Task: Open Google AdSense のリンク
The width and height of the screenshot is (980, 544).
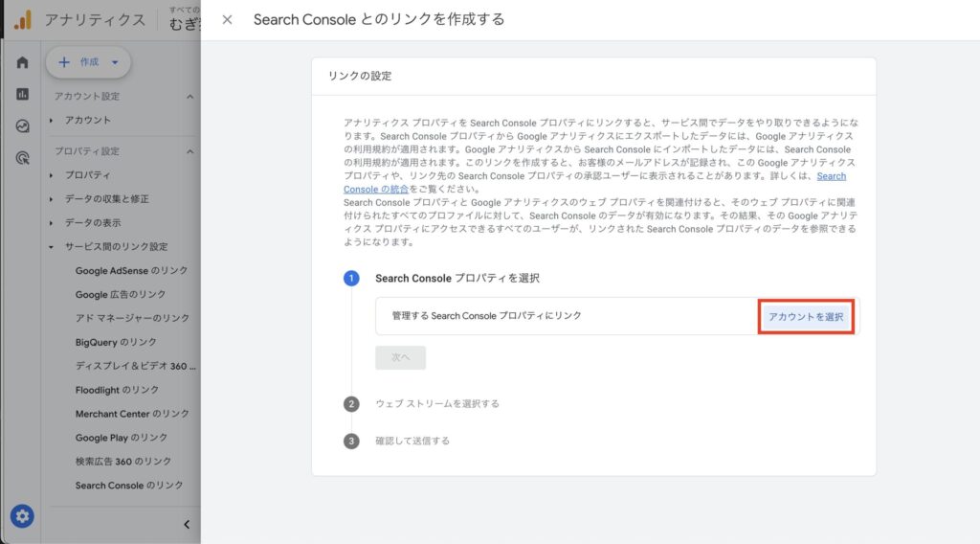Action: coord(131,271)
